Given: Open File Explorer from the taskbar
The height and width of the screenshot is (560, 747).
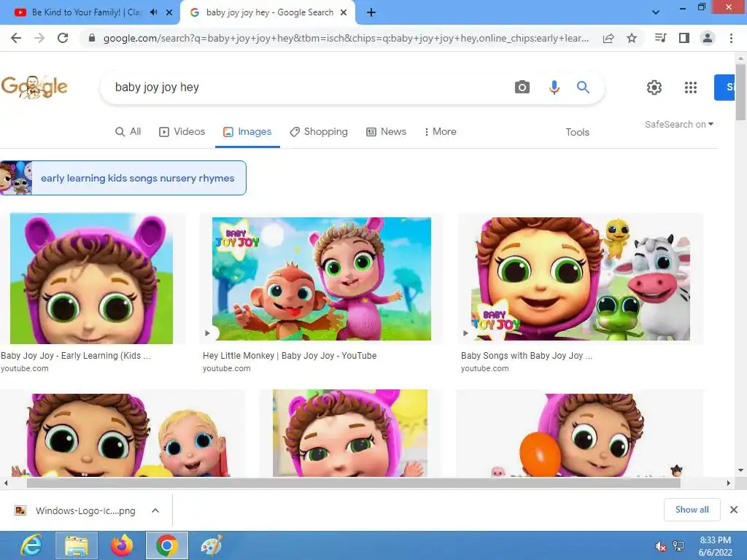Looking at the screenshot, I should (x=76, y=545).
